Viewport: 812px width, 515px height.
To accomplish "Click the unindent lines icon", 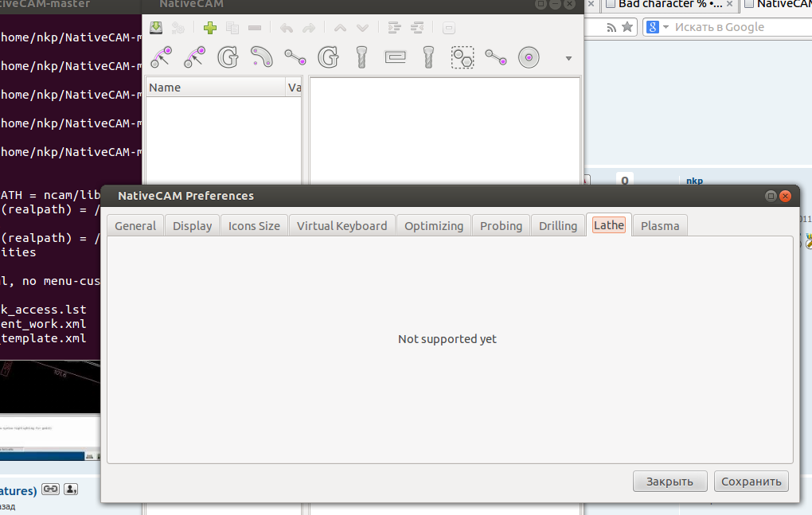I will coord(417,27).
